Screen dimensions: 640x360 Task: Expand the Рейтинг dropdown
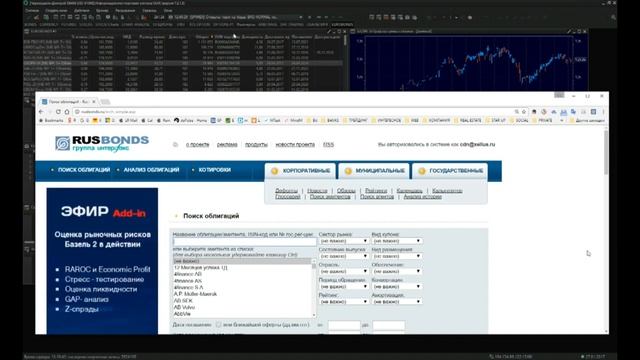pos(344,302)
